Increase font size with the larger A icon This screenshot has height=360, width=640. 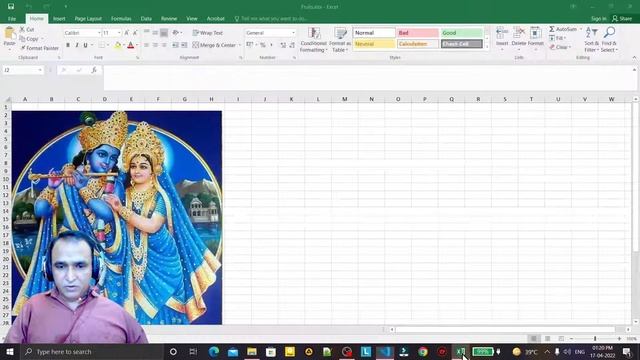[127, 33]
